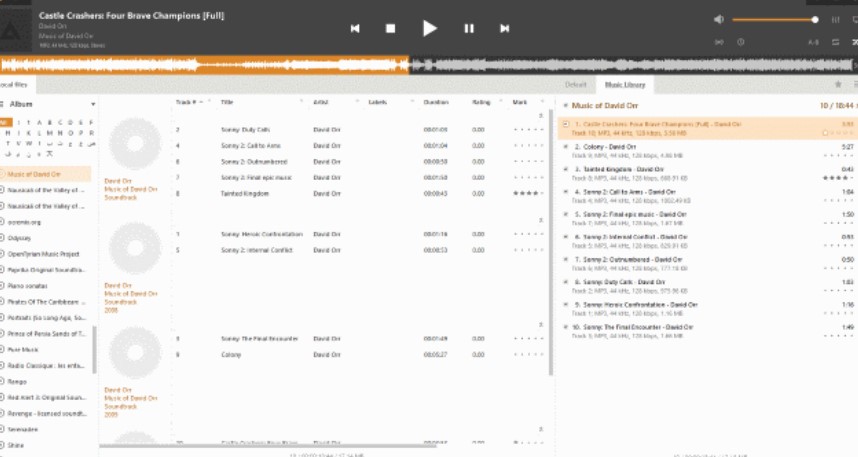Toggle checkbox for 4. Sonny 2: Call to Arms

(x=566, y=192)
